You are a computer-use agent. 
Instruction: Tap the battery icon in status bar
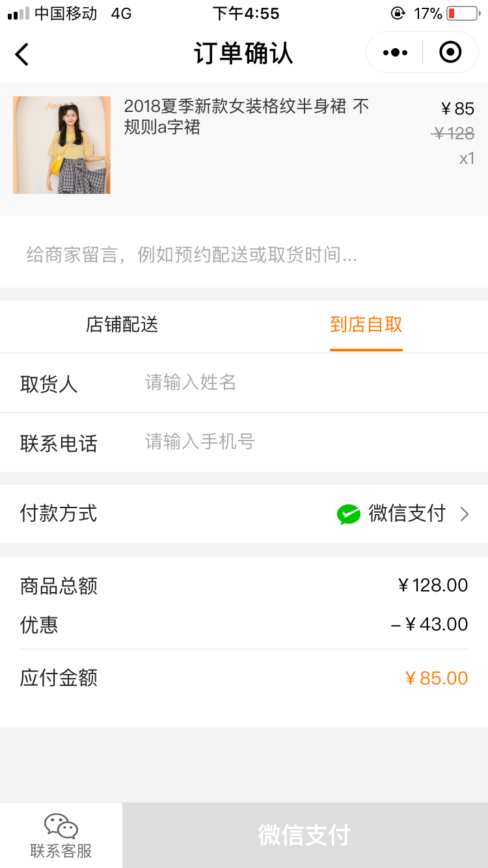point(463,14)
